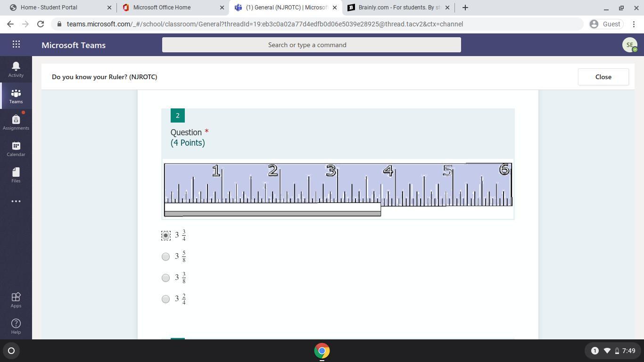This screenshot has width=644, height=362.
Task: Open the Guest profile button
Action: (x=606, y=24)
